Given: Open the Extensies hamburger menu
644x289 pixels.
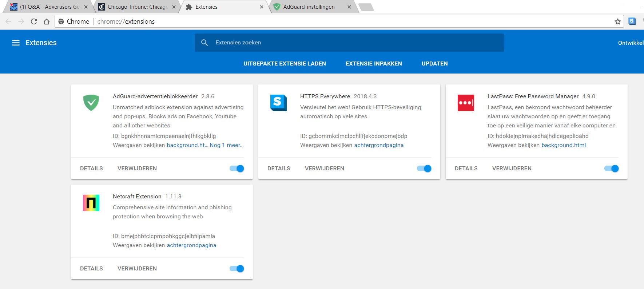Looking at the screenshot, I should pos(16,43).
